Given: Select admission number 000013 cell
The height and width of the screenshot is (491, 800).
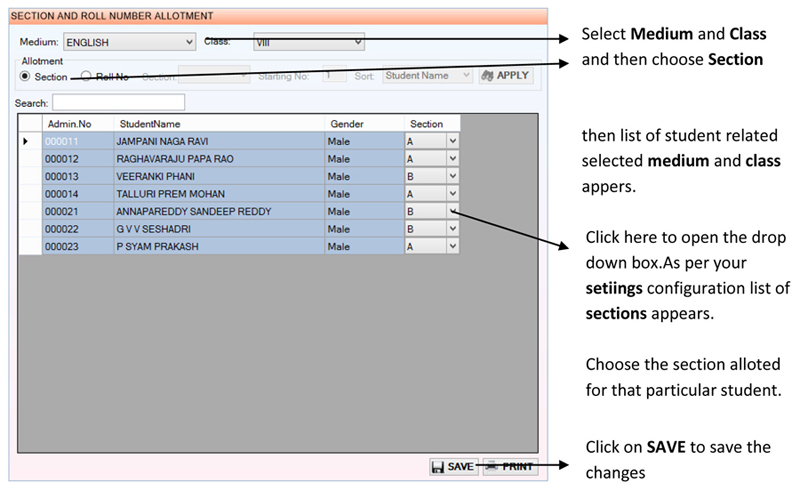Looking at the screenshot, I should (78, 177).
